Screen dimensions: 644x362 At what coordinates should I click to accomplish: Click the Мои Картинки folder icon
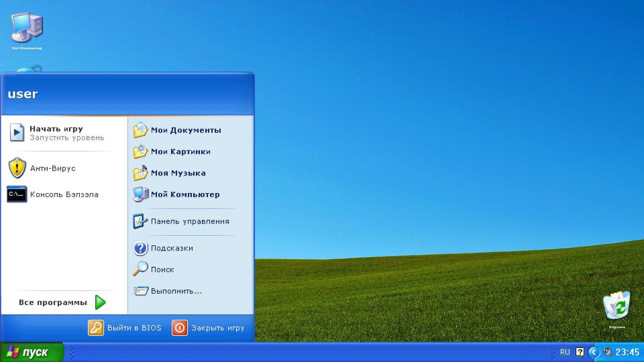tap(140, 151)
